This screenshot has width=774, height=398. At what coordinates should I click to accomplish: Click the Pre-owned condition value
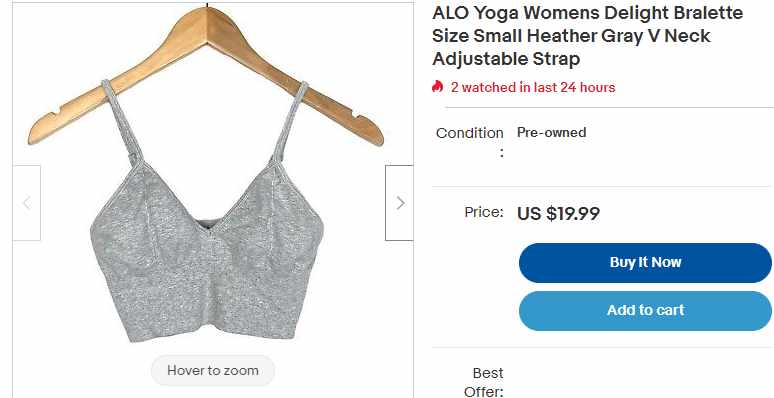click(551, 132)
